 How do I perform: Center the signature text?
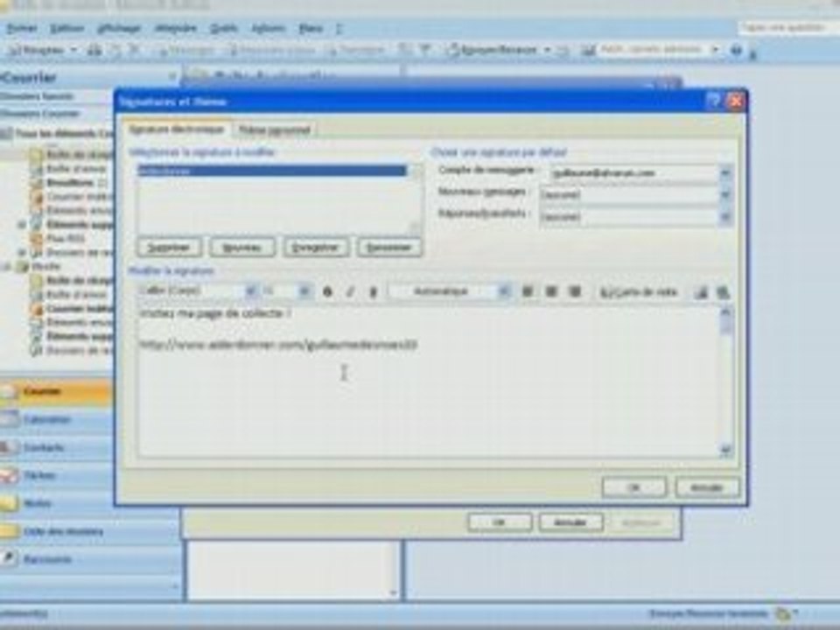point(551,291)
